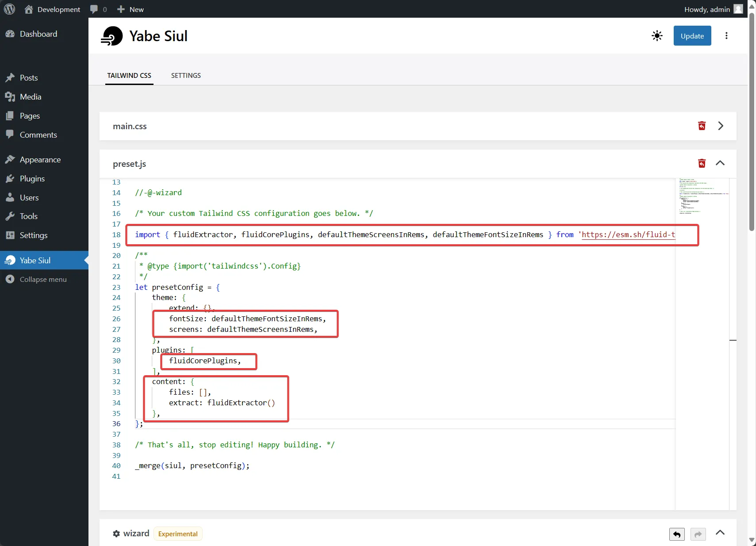Click the //-@-wizard comment line
756x546 pixels.
(158, 192)
